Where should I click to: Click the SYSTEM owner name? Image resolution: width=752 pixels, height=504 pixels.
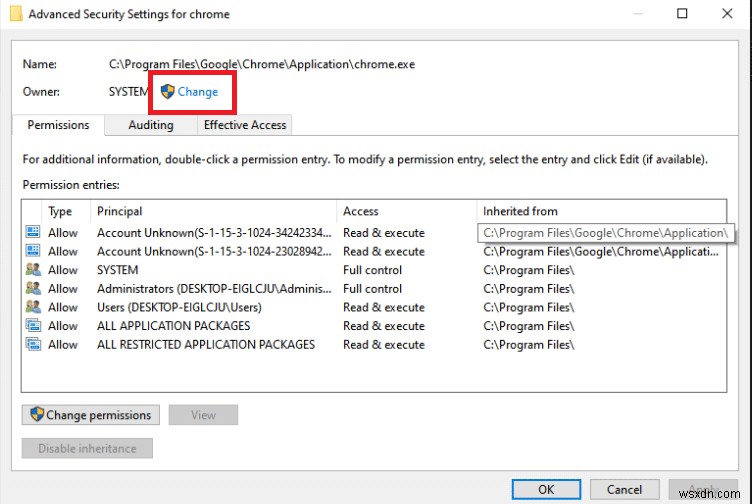(129, 92)
